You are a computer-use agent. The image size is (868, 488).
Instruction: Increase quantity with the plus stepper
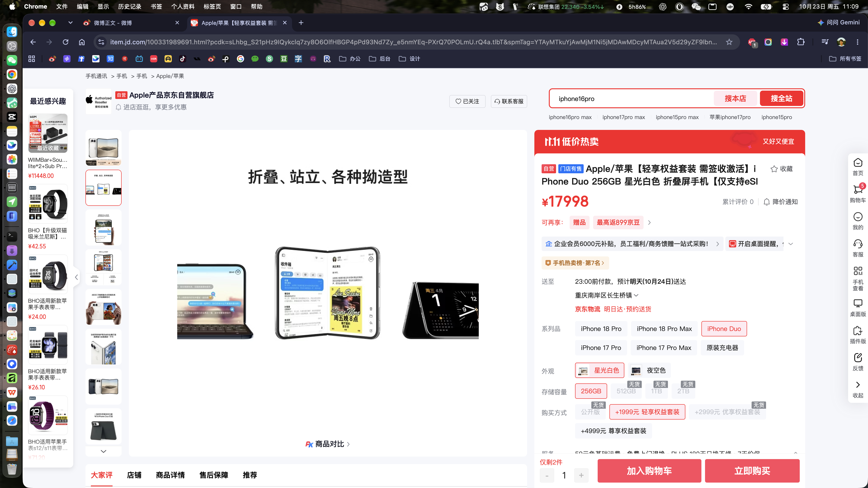point(581,476)
